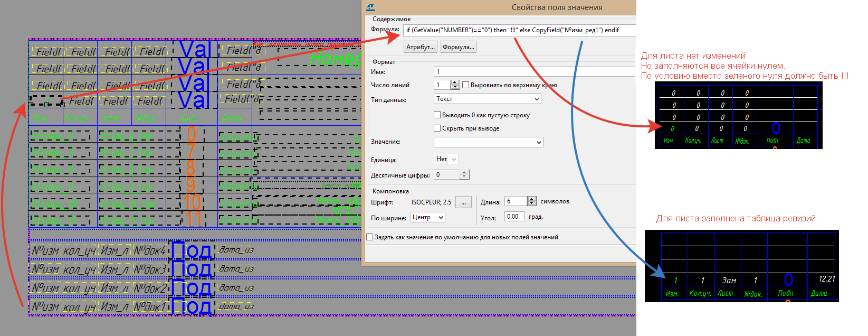The image size is (868, 336).
Task: Increase Число линий with the up arrow
Action: click(x=455, y=82)
